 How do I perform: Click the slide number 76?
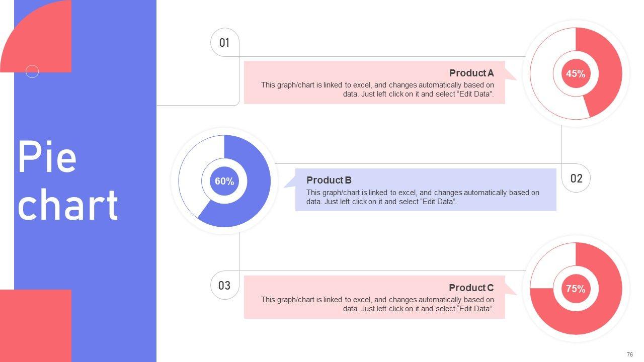[x=630, y=354]
